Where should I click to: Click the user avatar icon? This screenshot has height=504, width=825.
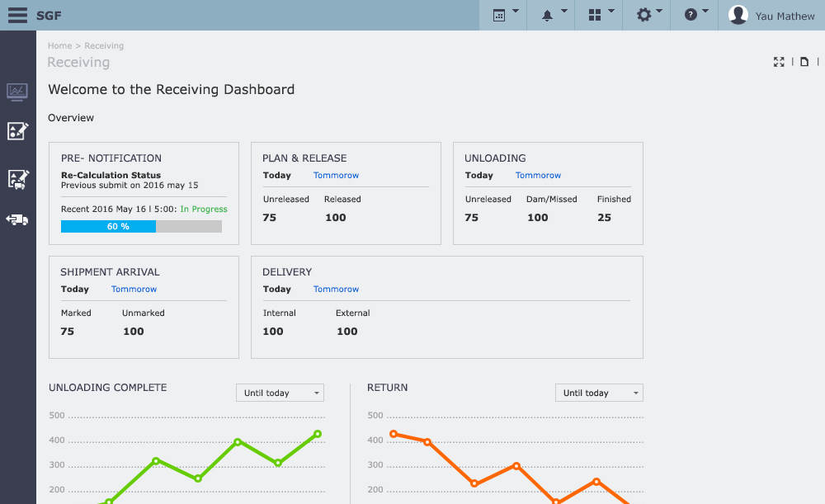pyautogui.click(x=738, y=15)
